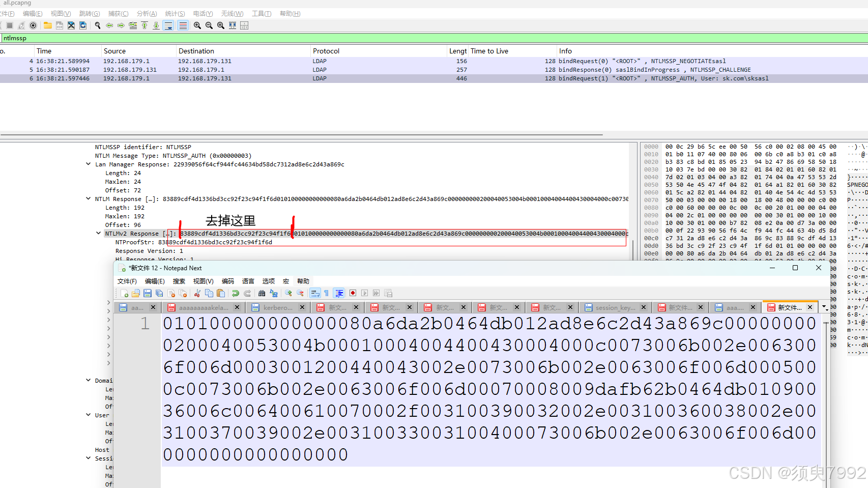Sort by Destination column header
The image size is (868, 488).
pyautogui.click(x=243, y=51)
